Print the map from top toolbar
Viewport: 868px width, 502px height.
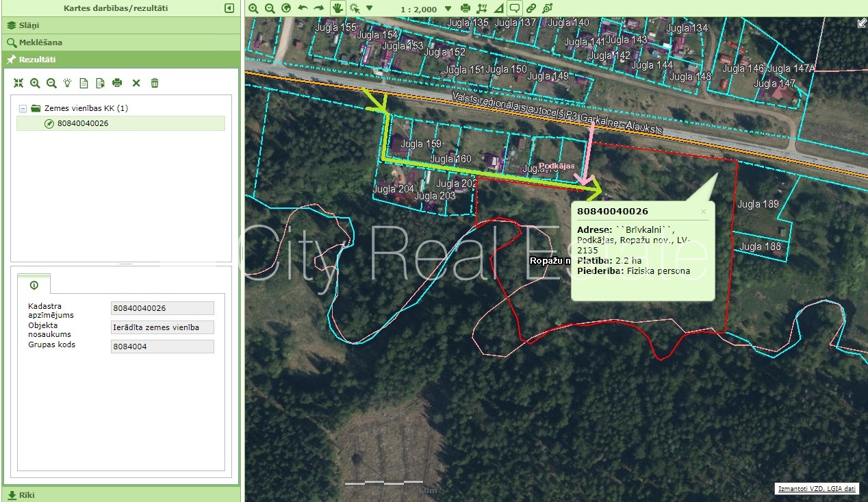point(465,8)
